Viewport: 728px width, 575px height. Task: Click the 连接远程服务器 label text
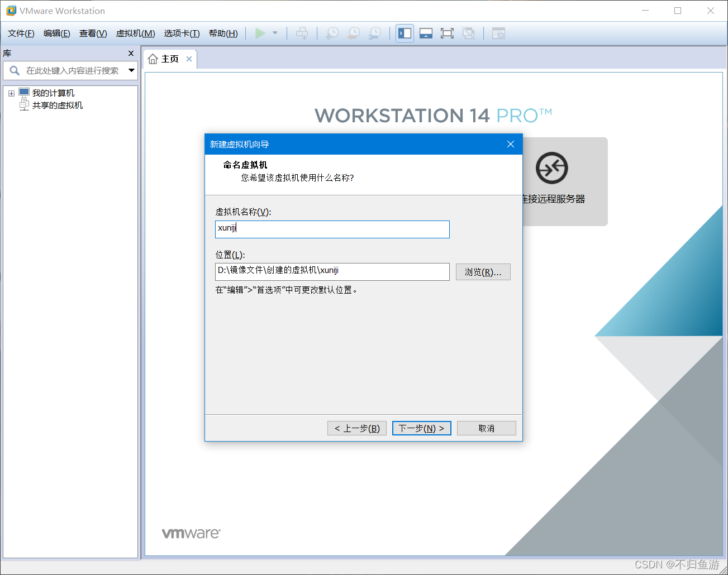click(x=554, y=199)
